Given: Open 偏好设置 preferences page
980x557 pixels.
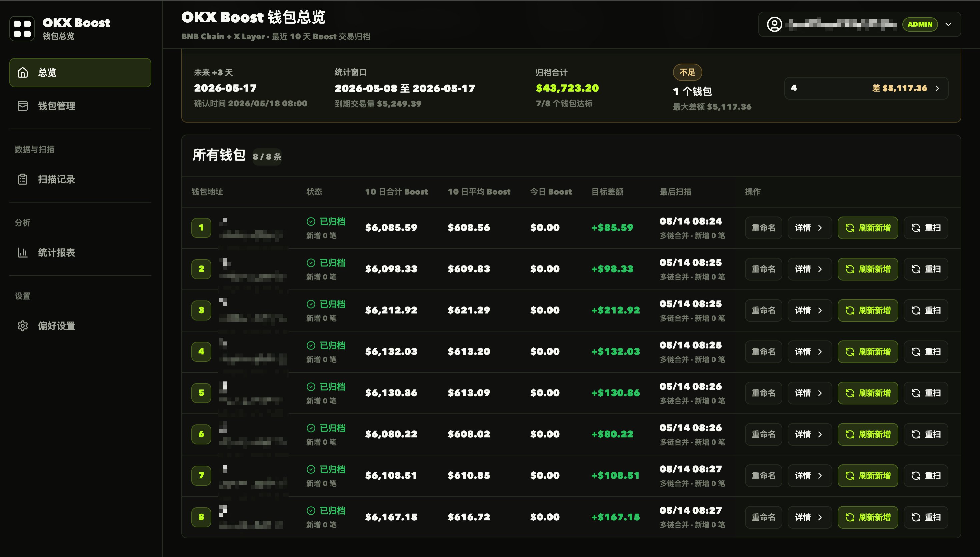Looking at the screenshot, I should click(80, 326).
